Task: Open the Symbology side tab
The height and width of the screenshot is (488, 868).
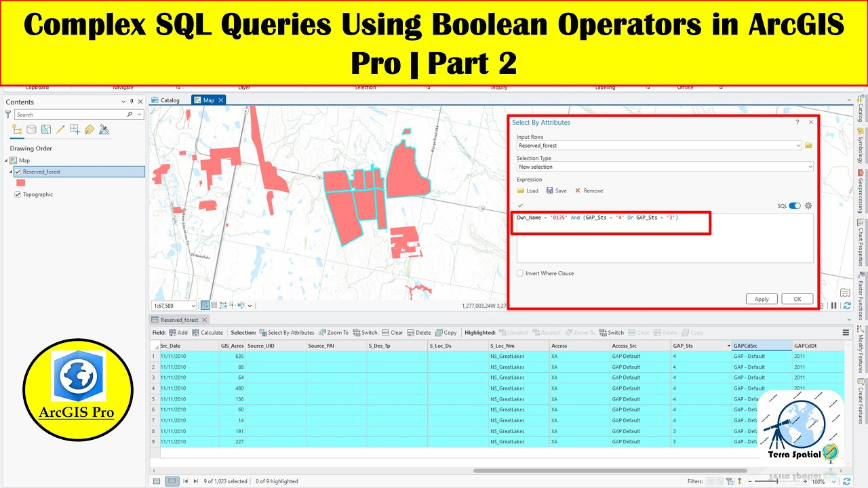Action: coord(861,144)
